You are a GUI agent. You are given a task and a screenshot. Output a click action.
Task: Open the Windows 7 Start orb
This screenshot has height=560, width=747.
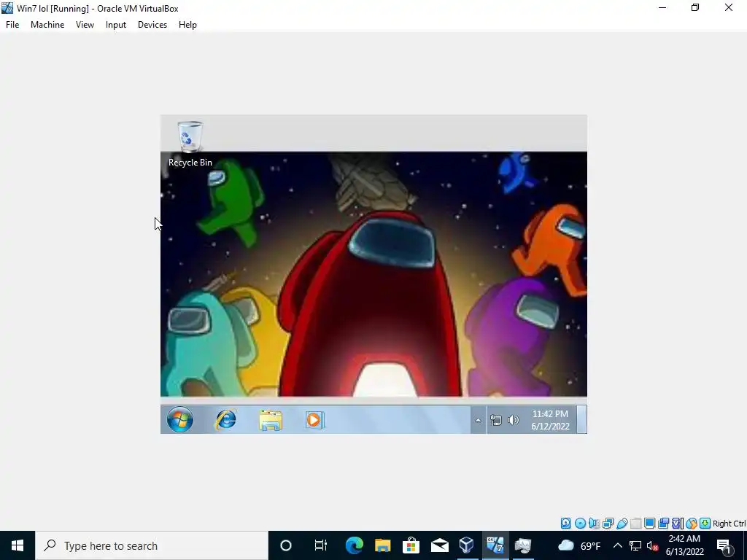pos(180,419)
